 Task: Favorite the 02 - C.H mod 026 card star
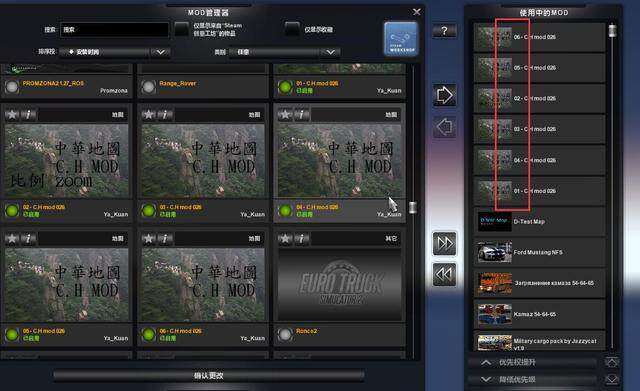point(12,115)
